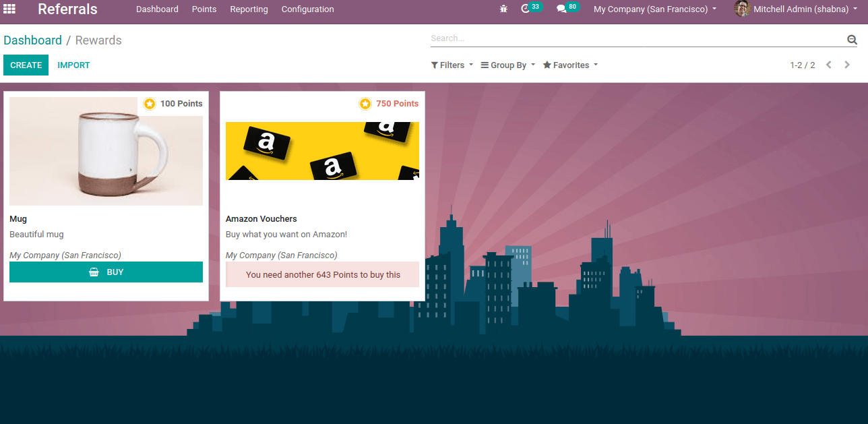This screenshot has width=868, height=424.
Task: Go to previous page arrow
Action: [829, 65]
